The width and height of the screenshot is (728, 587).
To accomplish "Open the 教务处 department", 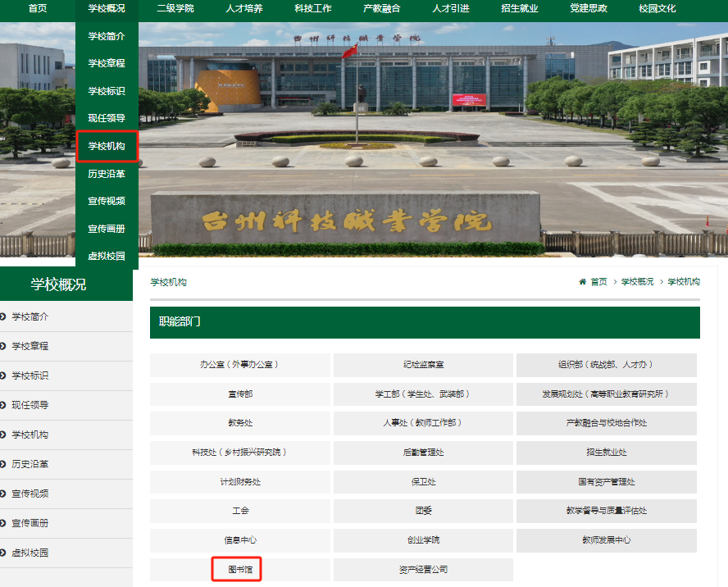I will [x=240, y=423].
